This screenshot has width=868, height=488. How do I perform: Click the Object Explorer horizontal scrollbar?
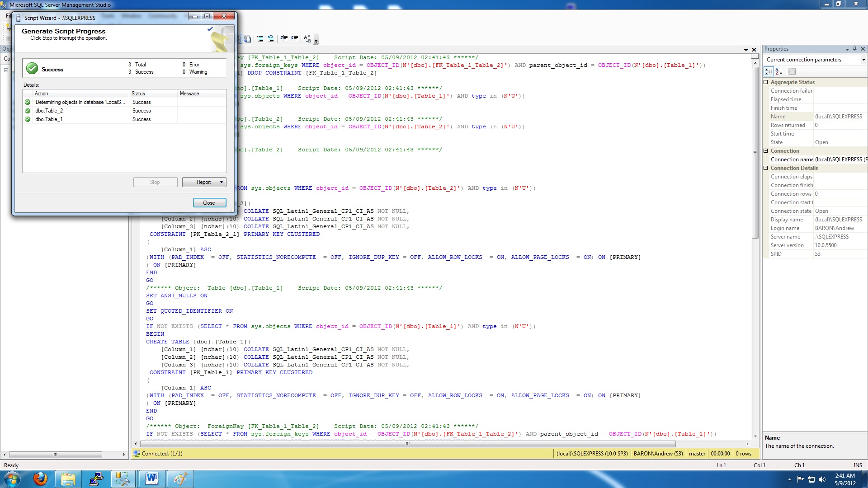(56, 455)
